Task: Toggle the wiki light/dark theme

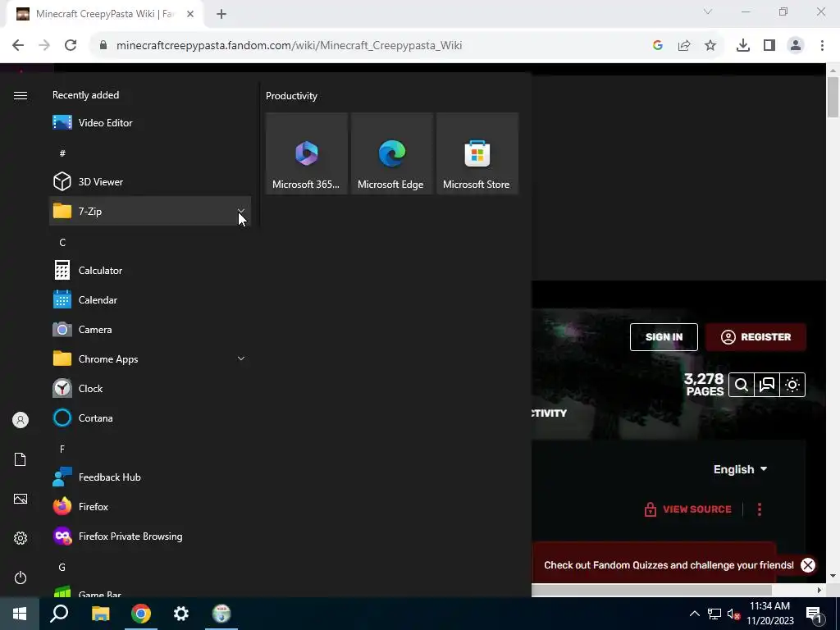Action: pos(792,385)
